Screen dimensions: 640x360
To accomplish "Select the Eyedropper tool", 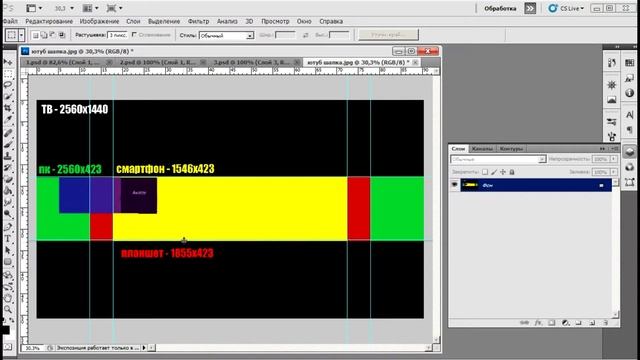I will coord(8,120).
